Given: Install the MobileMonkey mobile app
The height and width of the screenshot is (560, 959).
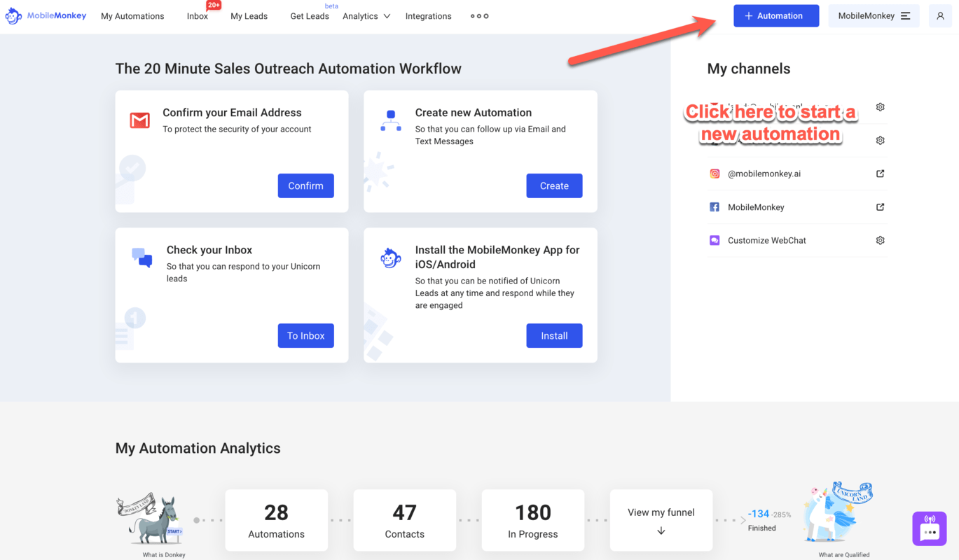Looking at the screenshot, I should tap(554, 335).
